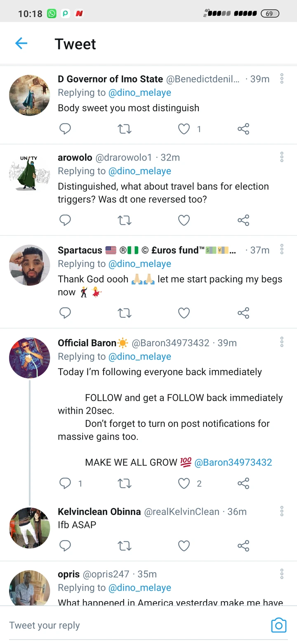Reply to D Governor of Imo State's tweet
This screenshot has height=644, width=297.
(65, 129)
